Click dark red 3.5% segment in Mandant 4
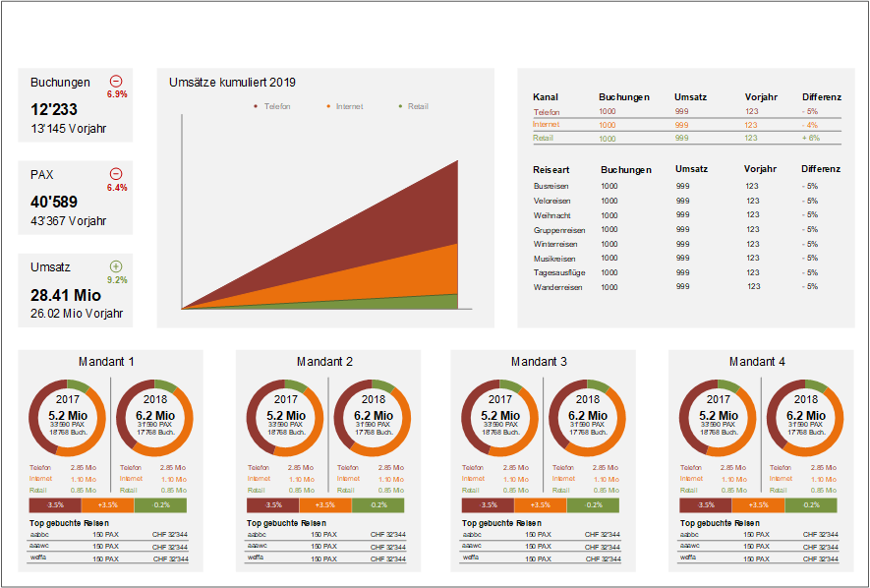The height and width of the screenshot is (588, 870). click(x=705, y=504)
